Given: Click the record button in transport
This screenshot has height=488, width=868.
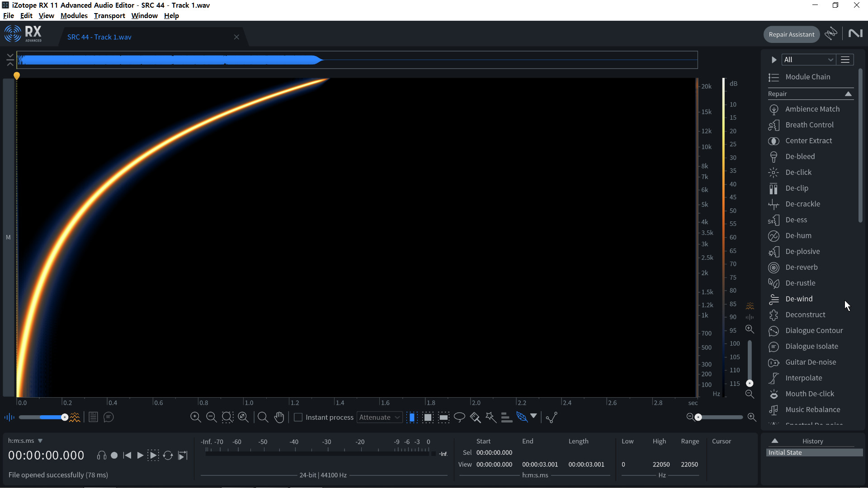Looking at the screenshot, I should click(x=114, y=455).
